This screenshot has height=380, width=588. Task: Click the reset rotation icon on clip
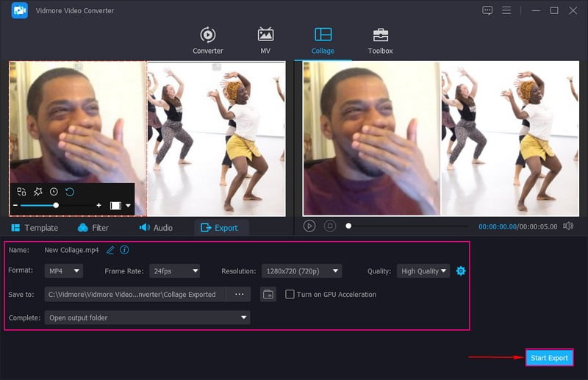(70, 192)
